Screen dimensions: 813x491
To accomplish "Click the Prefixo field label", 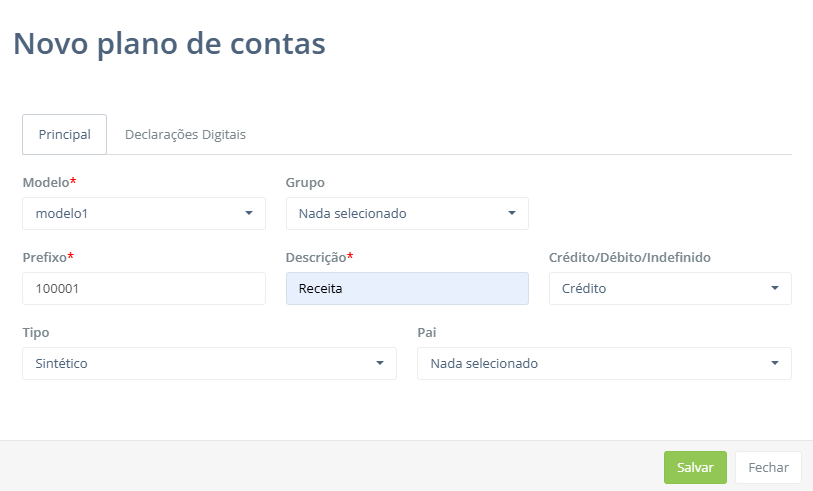I will [x=45, y=257].
